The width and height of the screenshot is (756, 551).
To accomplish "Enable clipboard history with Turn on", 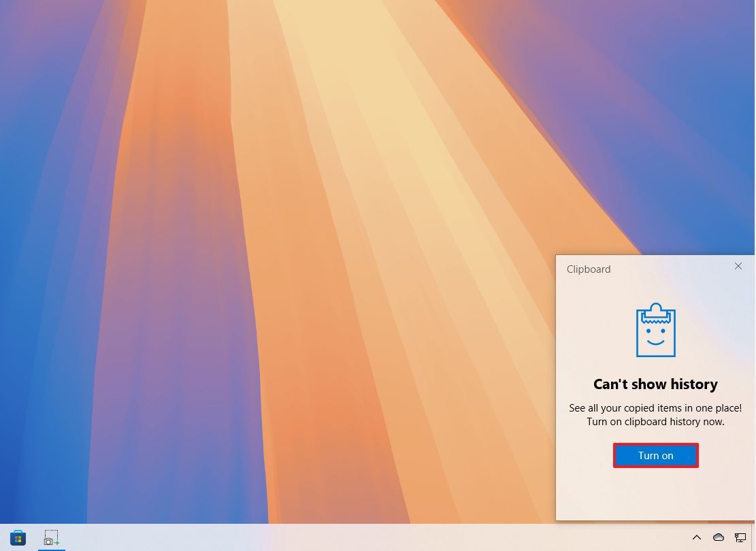I will [x=655, y=455].
